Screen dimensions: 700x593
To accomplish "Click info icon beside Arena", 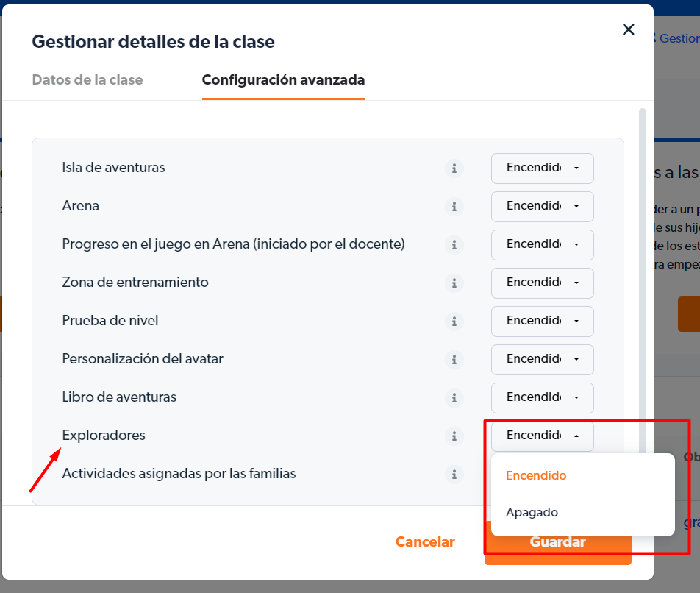I will tap(454, 207).
